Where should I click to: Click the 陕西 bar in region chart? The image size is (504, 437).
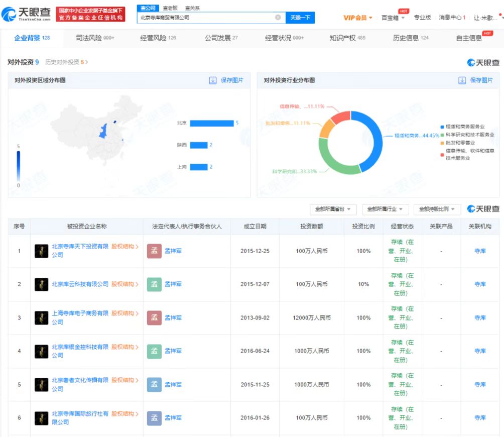pyautogui.click(x=199, y=145)
